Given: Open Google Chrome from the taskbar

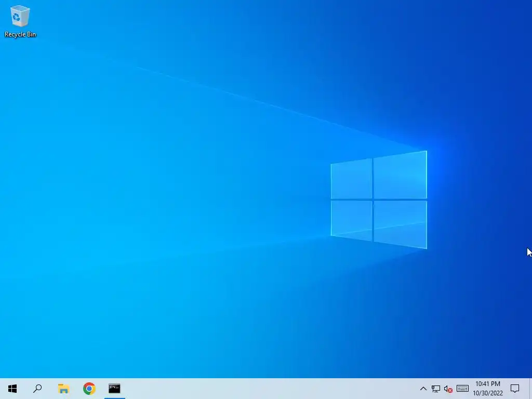Looking at the screenshot, I should click(x=89, y=389).
